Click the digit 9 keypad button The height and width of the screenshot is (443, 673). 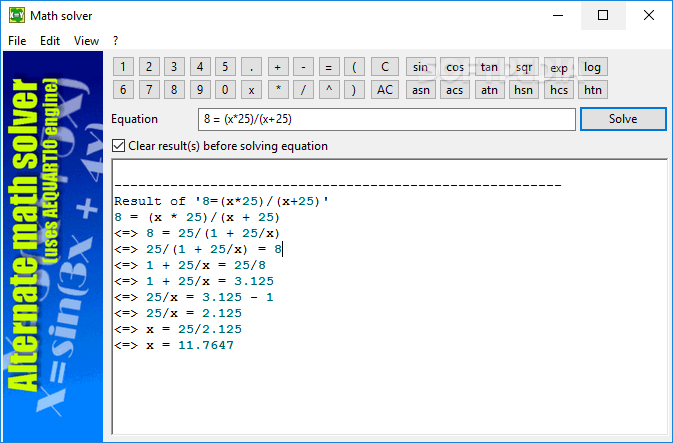click(x=200, y=90)
